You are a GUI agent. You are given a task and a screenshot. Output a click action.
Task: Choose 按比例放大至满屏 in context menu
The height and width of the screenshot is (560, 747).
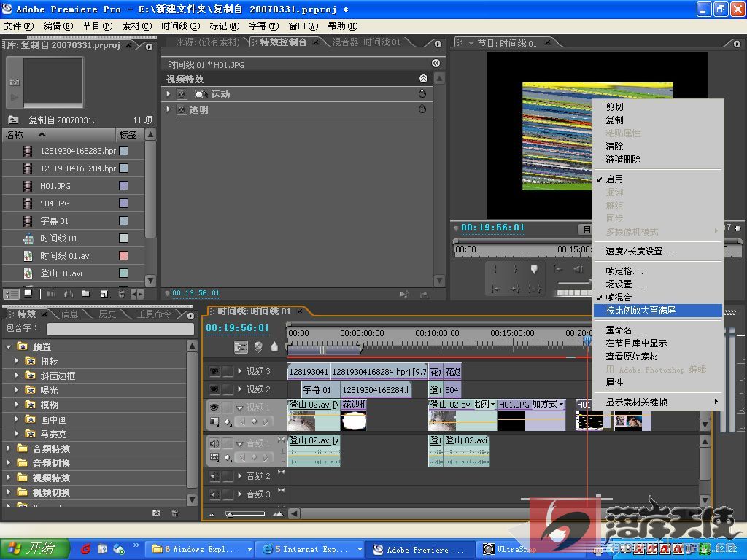pyautogui.click(x=657, y=311)
